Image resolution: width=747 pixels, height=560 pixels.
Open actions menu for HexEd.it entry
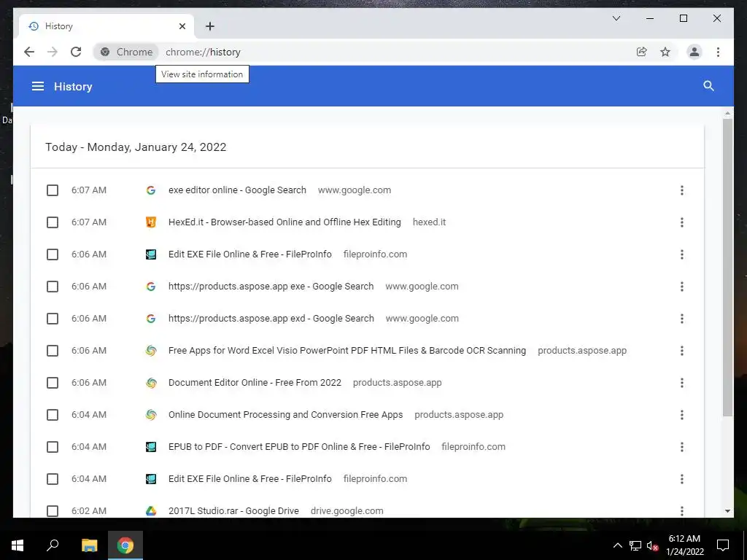[x=682, y=222]
